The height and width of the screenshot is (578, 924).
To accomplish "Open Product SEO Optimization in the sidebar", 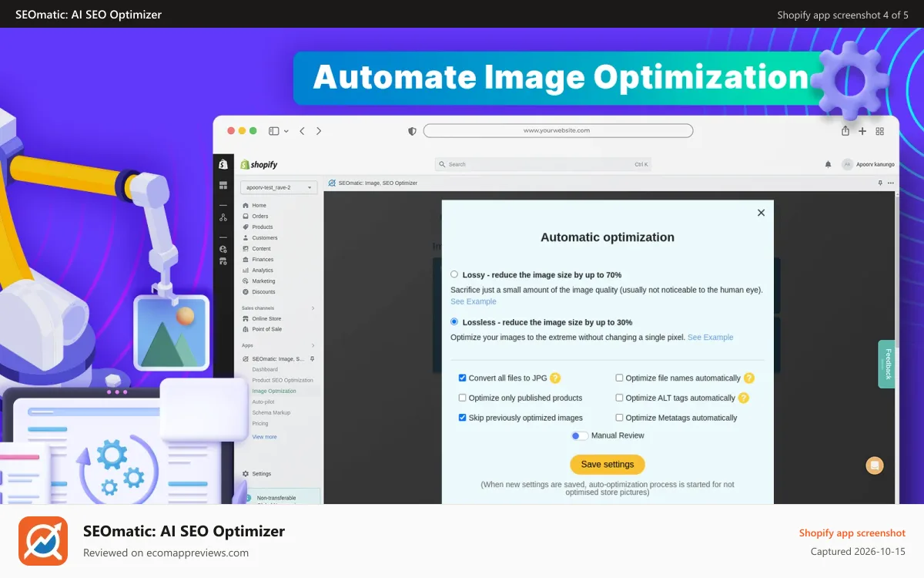I will coord(283,381).
